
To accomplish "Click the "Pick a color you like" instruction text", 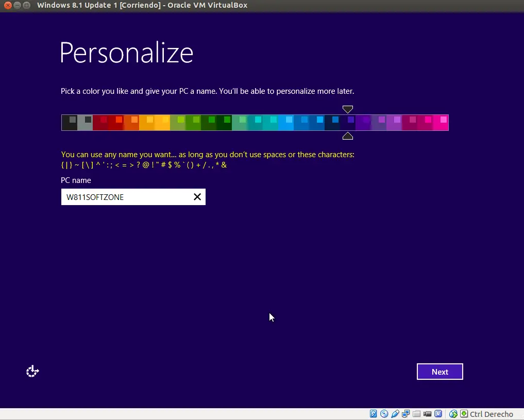I will (x=207, y=91).
